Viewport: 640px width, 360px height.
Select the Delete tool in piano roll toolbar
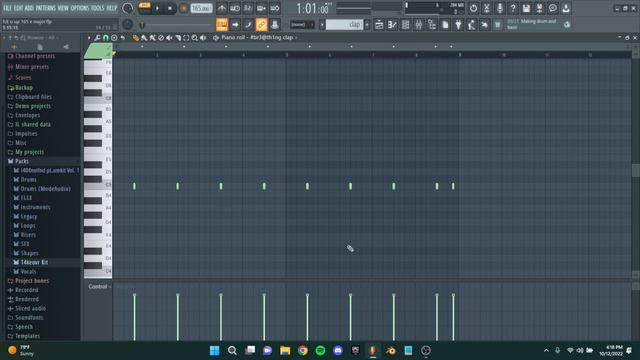[x=161, y=38]
